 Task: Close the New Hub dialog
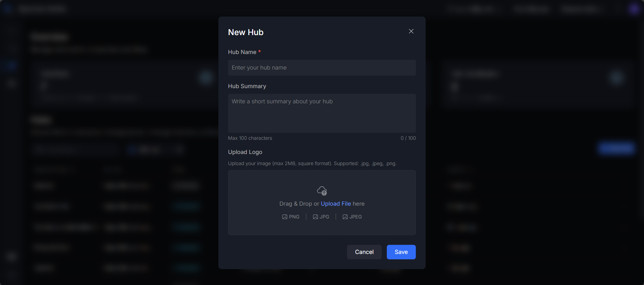[411, 31]
